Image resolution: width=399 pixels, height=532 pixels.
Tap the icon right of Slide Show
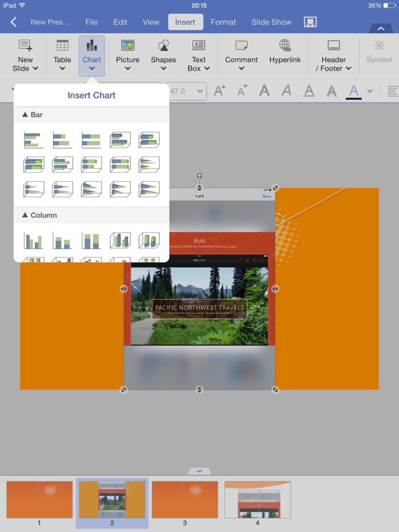point(310,22)
